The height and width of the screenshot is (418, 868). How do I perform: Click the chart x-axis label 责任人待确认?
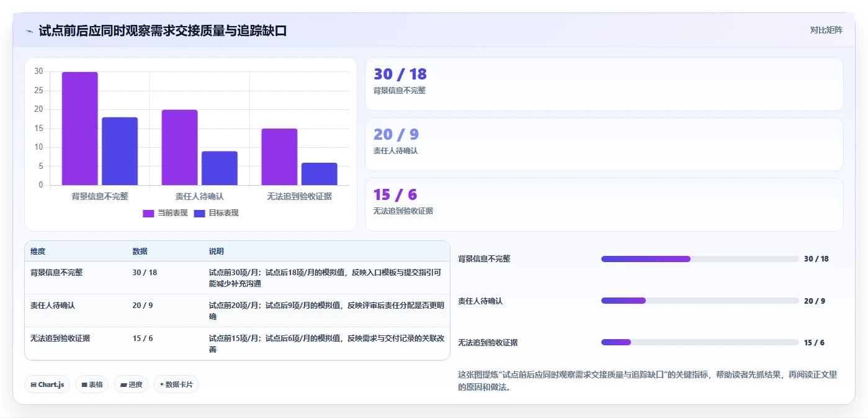(x=200, y=196)
